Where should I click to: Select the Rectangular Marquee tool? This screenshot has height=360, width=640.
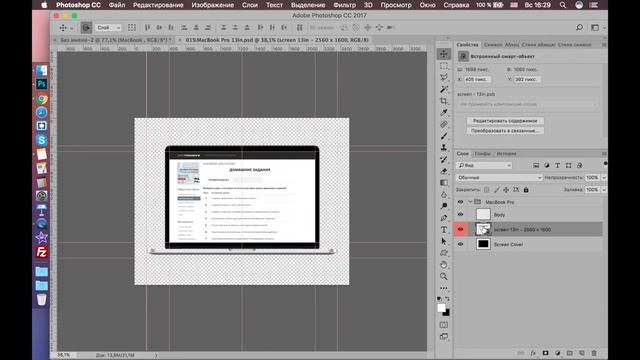(444, 66)
